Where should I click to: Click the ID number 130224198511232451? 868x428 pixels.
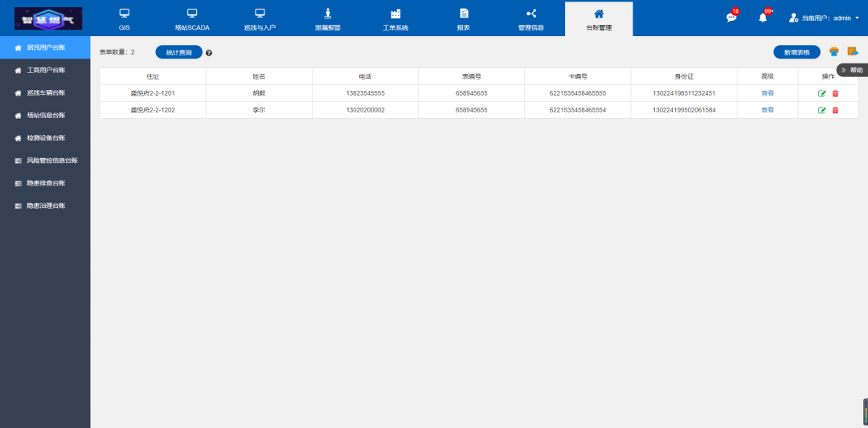pos(684,93)
